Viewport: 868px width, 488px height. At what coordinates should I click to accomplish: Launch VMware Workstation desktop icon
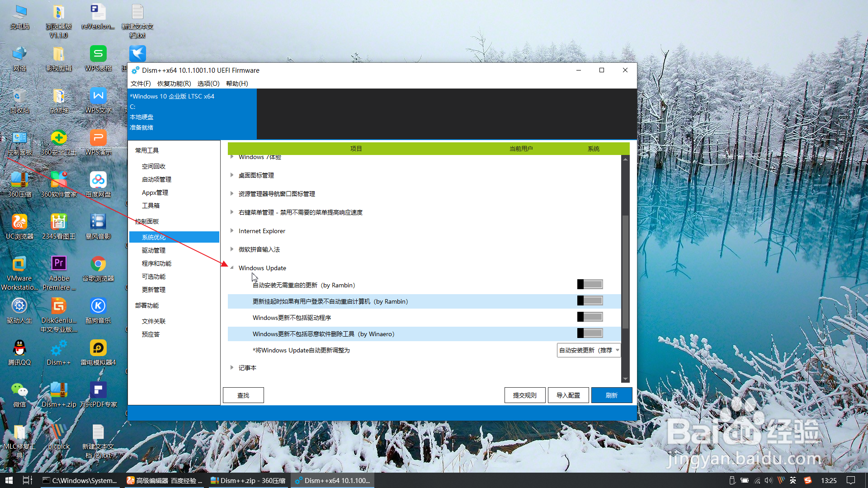click(19, 264)
